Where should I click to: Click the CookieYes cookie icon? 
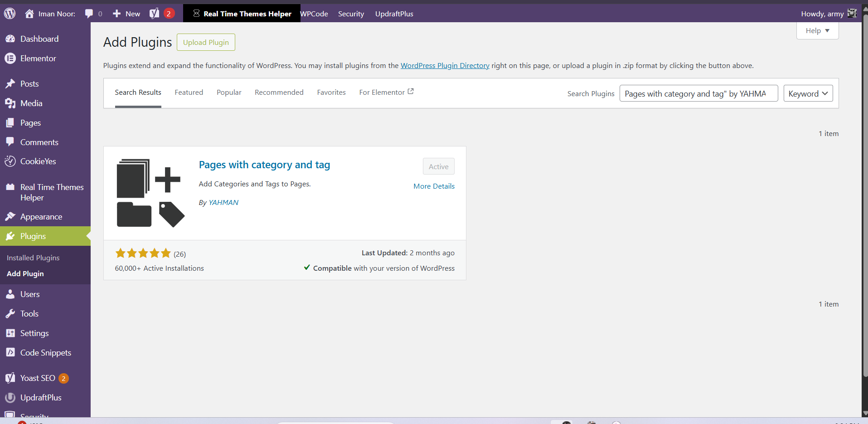[x=10, y=161]
